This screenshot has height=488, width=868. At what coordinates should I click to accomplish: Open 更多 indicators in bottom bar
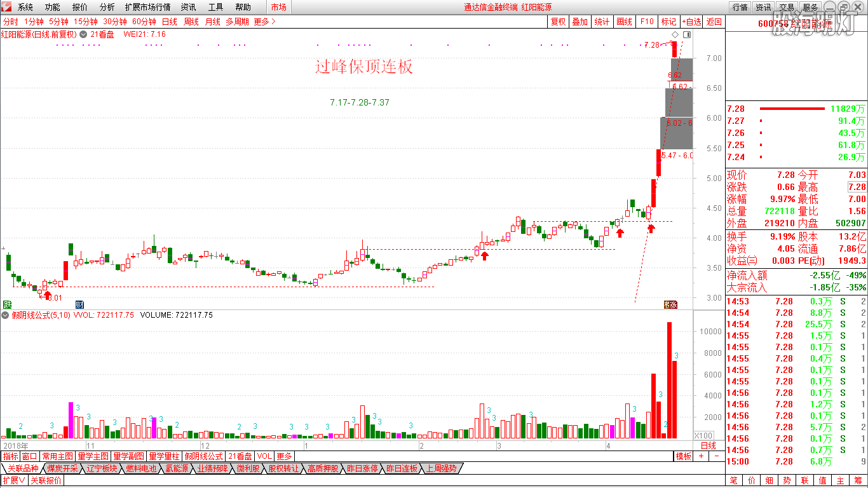(284, 456)
